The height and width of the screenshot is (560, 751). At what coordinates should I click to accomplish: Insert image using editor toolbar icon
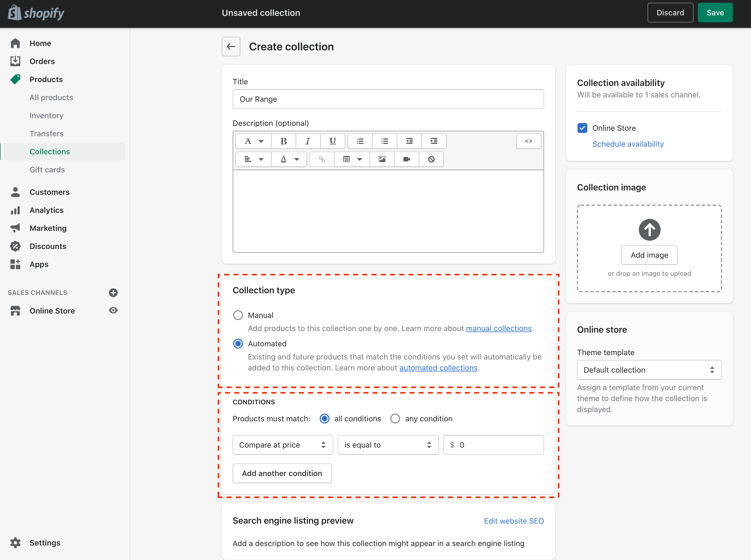tap(382, 159)
